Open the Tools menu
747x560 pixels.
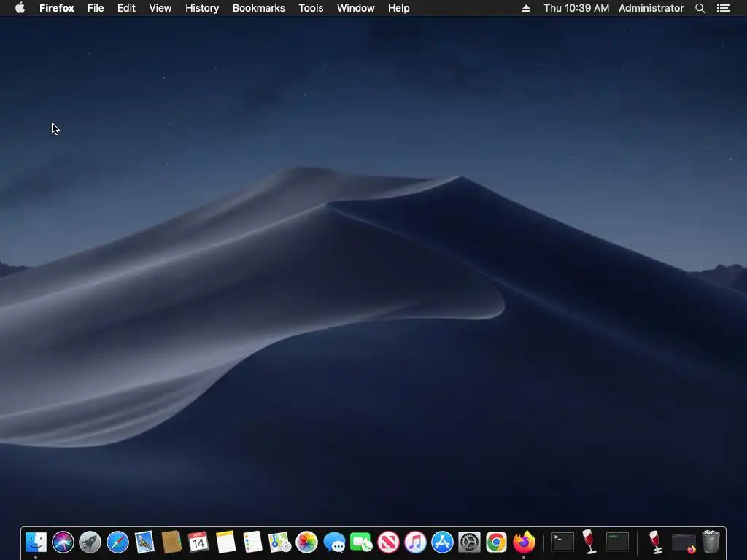[x=311, y=8]
